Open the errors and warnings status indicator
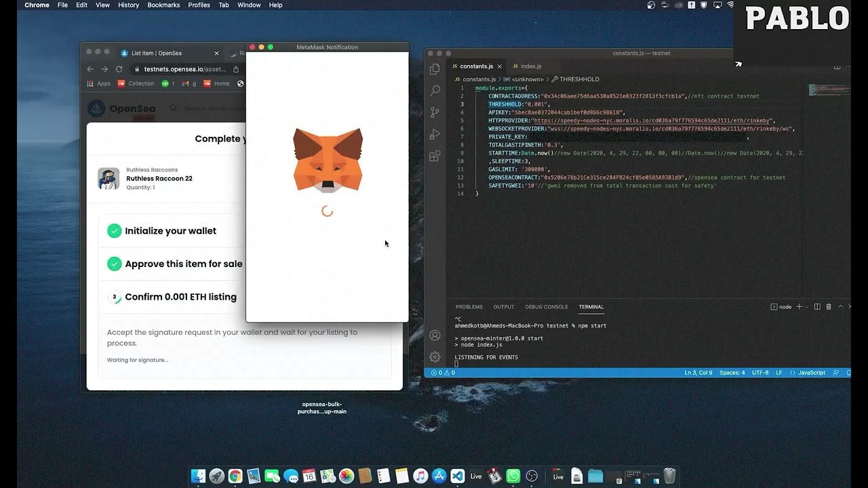 pyautogui.click(x=442, y=373)
